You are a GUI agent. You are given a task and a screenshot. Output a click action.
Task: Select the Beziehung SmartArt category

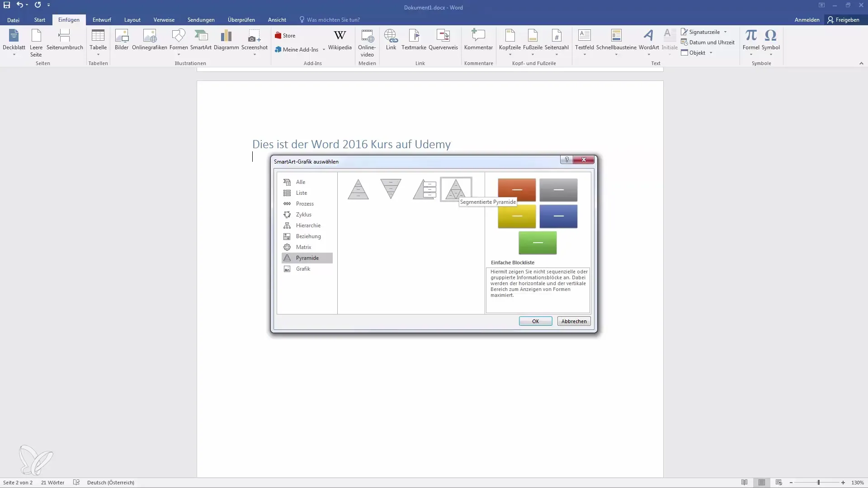coord(307,236)
